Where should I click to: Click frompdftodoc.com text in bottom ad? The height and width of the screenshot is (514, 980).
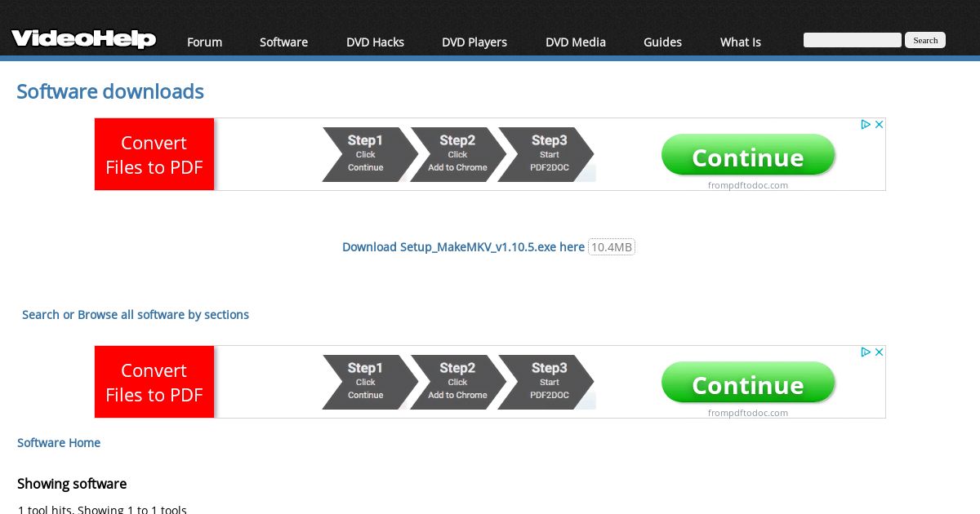[748, 413]
